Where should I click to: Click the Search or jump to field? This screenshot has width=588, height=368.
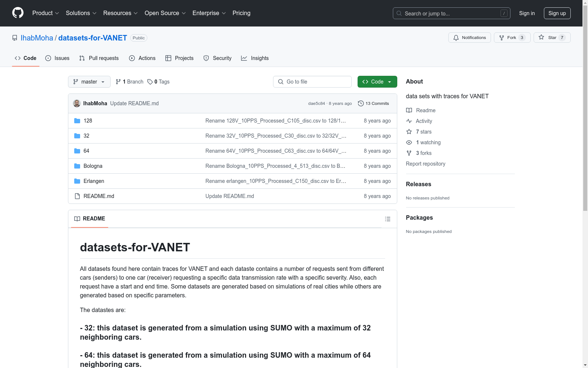(x=451, y=13)
